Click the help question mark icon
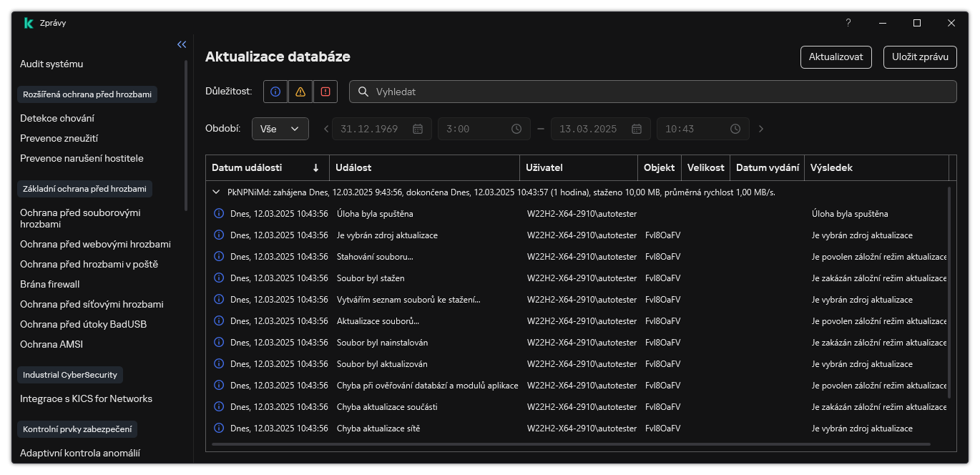Viewport: 980px width, 475px height. 848,23
